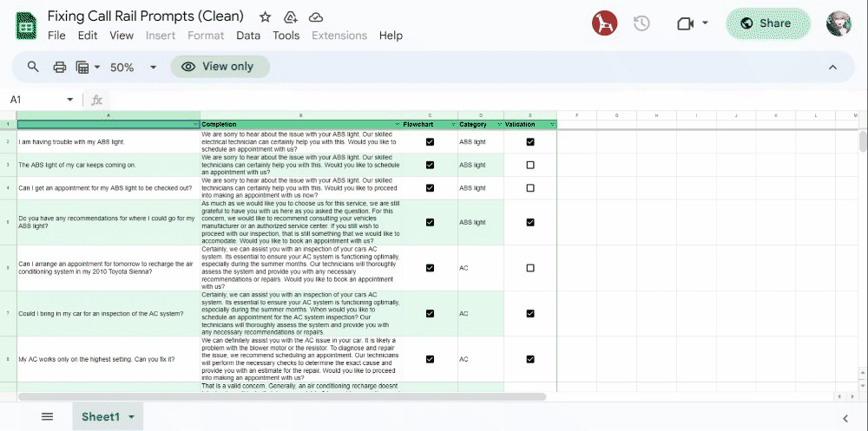Open Completion column filter dropdown

tap(397, 125)
